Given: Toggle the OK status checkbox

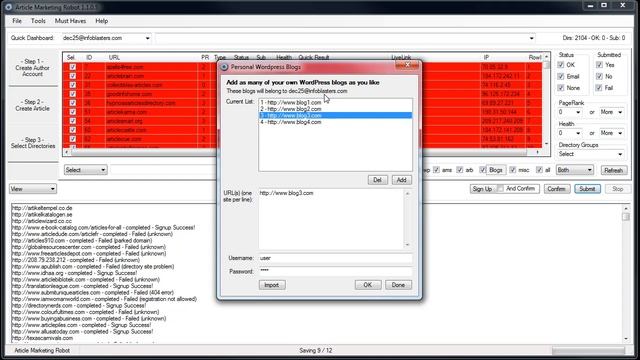Looking at the screenshot, I should [561, 65].
